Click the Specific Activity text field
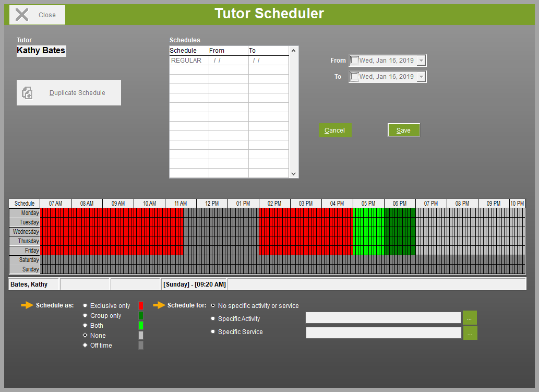 click(x=383, y=318)
